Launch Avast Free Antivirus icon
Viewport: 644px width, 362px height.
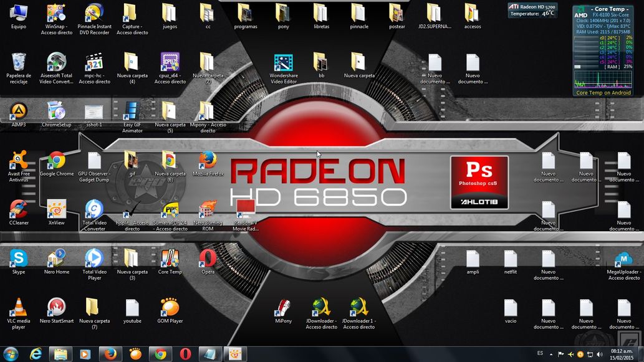pyautogui.click(x=19, y=160)
